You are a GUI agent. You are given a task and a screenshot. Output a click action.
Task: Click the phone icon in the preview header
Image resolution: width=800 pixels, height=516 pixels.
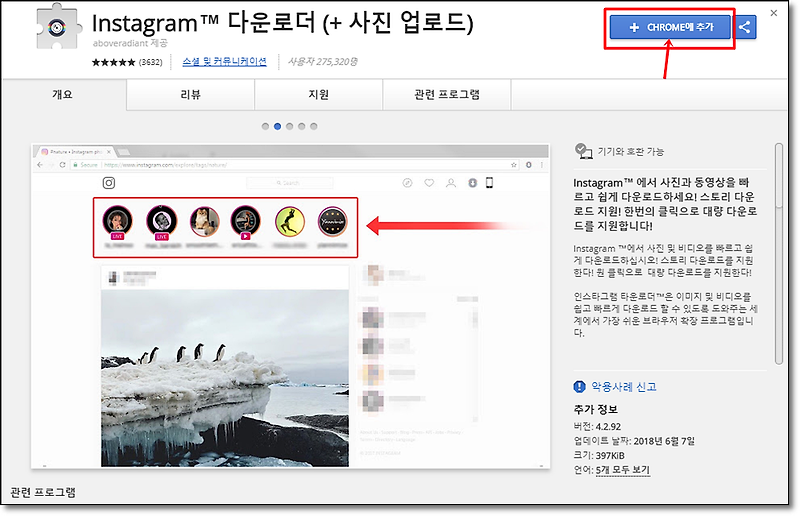point(489,183)
